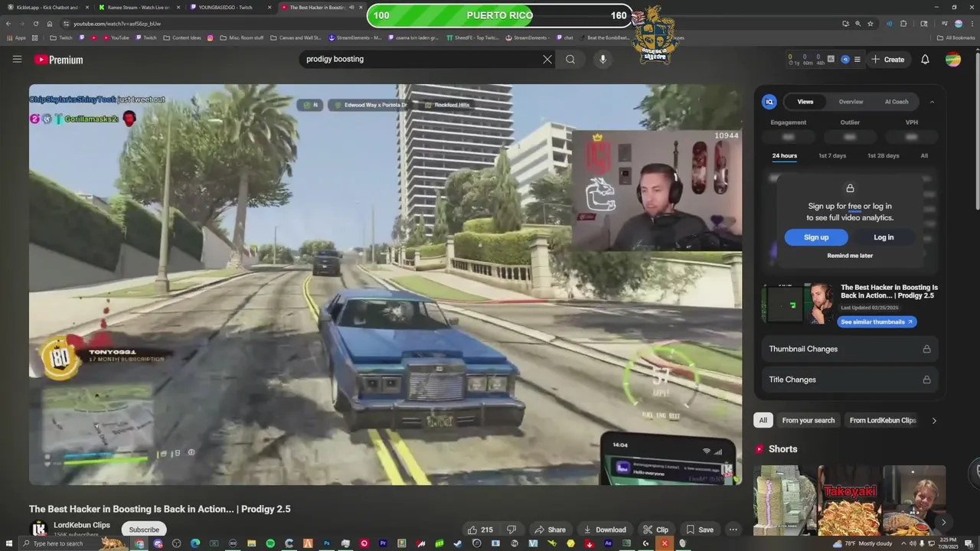Image resolution: width=980 pixels, height=551 pixels.
Task: Open Photoshop from the taskbar
Action: [327, 543]
